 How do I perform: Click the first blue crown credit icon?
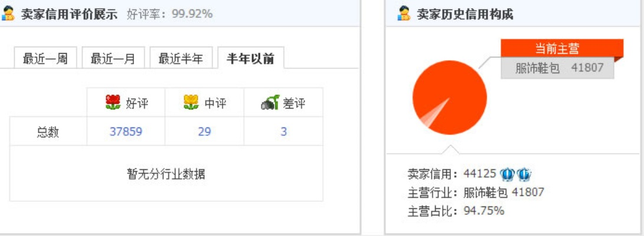pyautogui.click(x=507, y=174)
